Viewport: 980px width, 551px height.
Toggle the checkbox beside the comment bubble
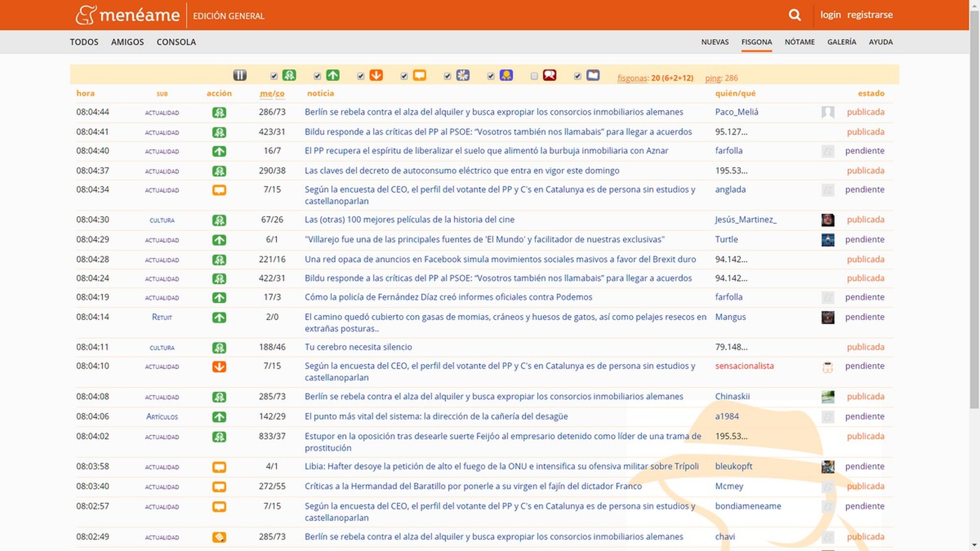pos(404,77)
